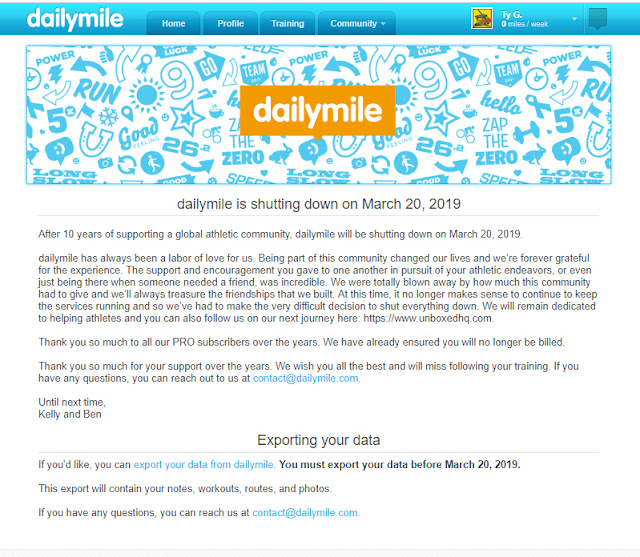
Task: Click export your data from dailymile link
Action: (203, 464)
